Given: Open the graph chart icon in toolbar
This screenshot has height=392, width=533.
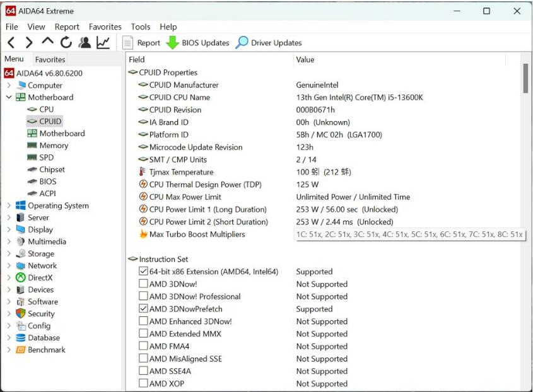Looking at the screenshot, I should [x=103, y=42].
